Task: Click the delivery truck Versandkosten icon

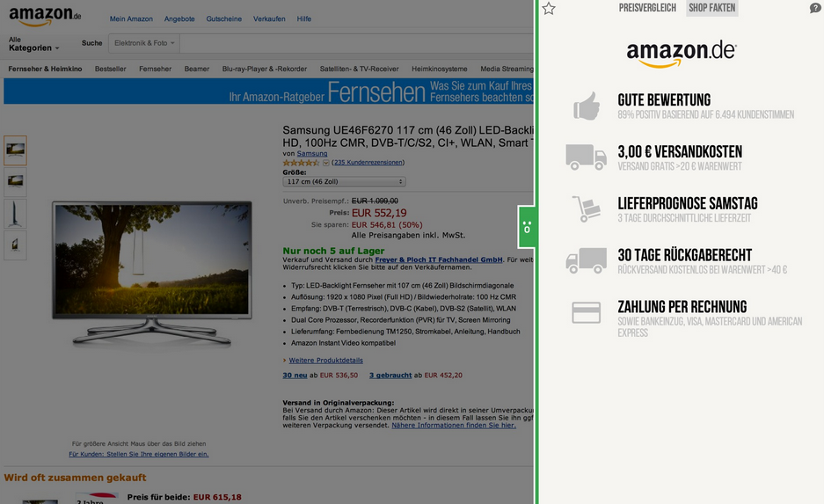Action: tap(586, 157)
